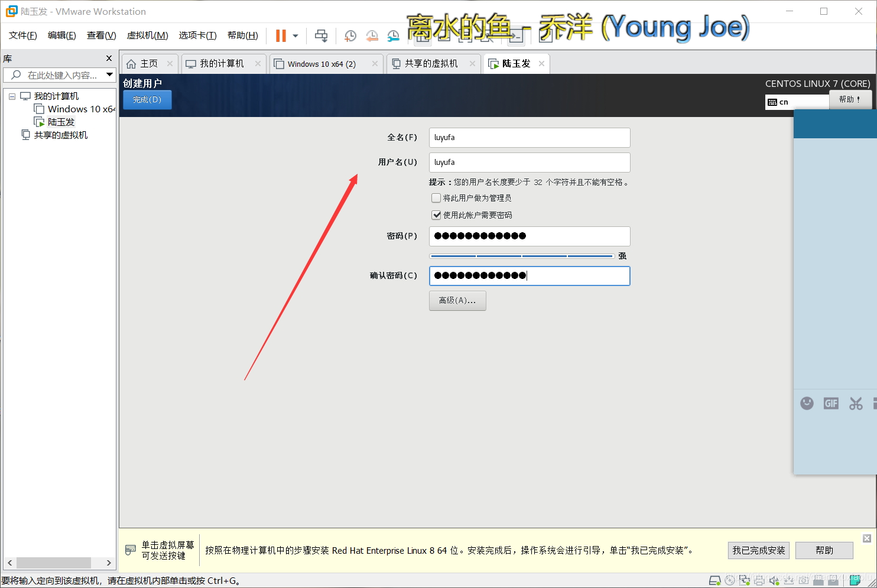The height and width of the screenshot is (588, 877).
Task: Focus the 全名(F) input field
Action: (x=530, y=138)
